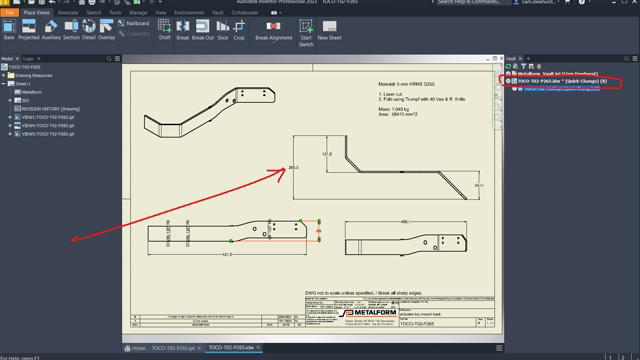Image resolution: width=640 pixels, height=360 pixels.
Task: Switch to the Vault ribbon tab
Action: click(x=218, y=13)
